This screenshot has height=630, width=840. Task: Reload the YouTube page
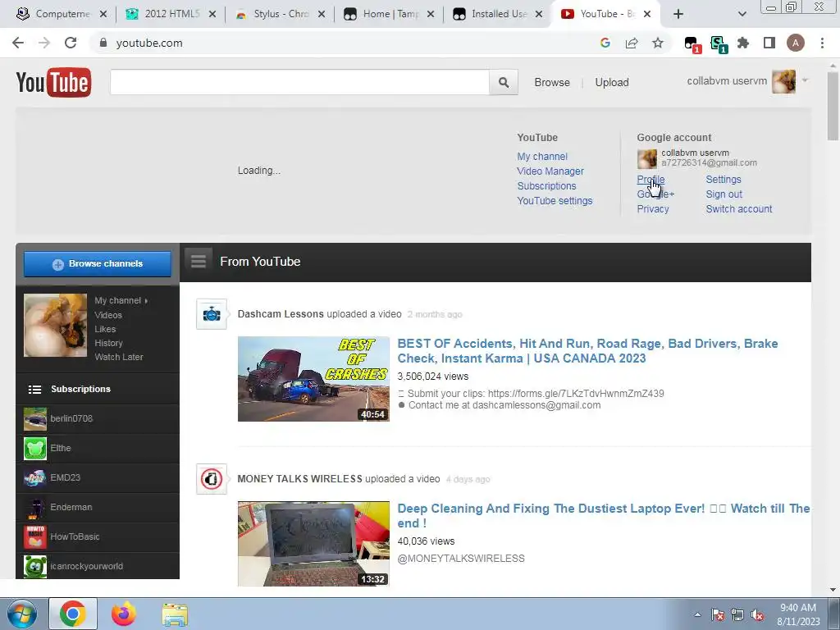tap(71, 43)
